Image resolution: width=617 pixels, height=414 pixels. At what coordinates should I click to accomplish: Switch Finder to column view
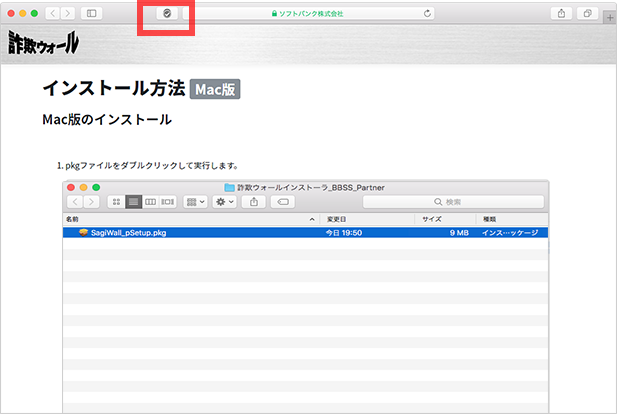pos(150,202)
